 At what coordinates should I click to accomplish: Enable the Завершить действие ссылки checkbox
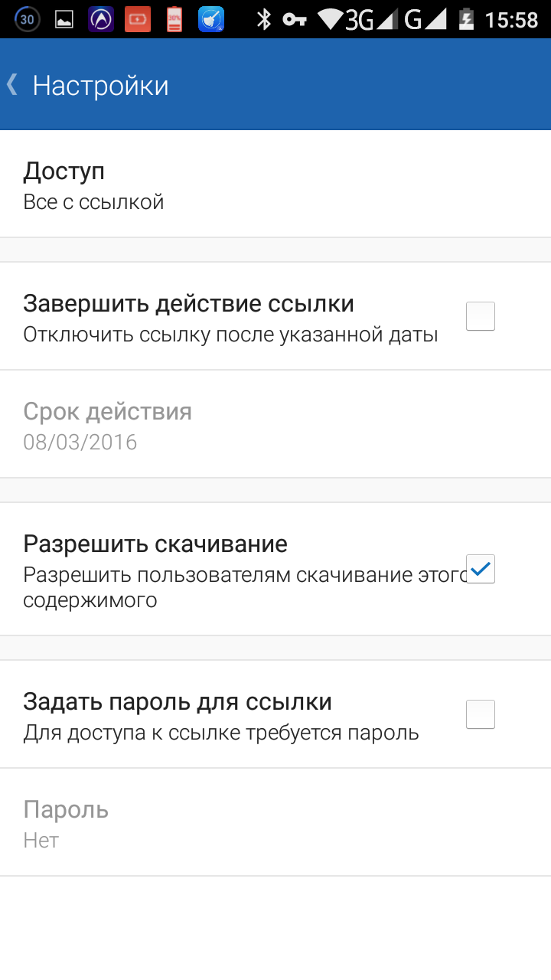pyautogui.click(x=481, y=316)
